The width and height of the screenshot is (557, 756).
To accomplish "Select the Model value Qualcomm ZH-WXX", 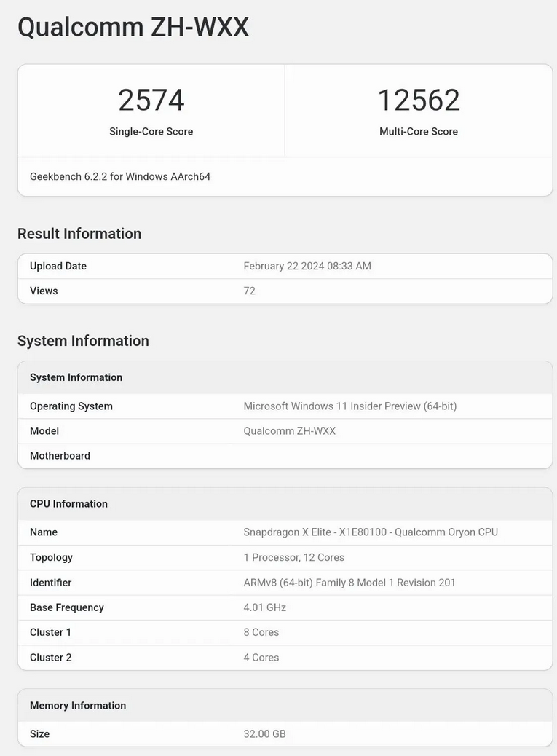I will click(x=290, y=431).
